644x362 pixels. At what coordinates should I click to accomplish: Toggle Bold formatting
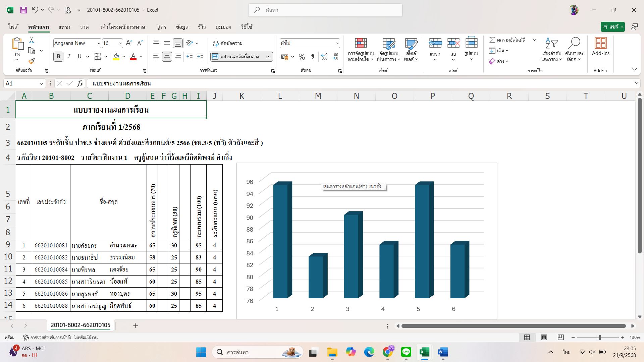[58, 57]
